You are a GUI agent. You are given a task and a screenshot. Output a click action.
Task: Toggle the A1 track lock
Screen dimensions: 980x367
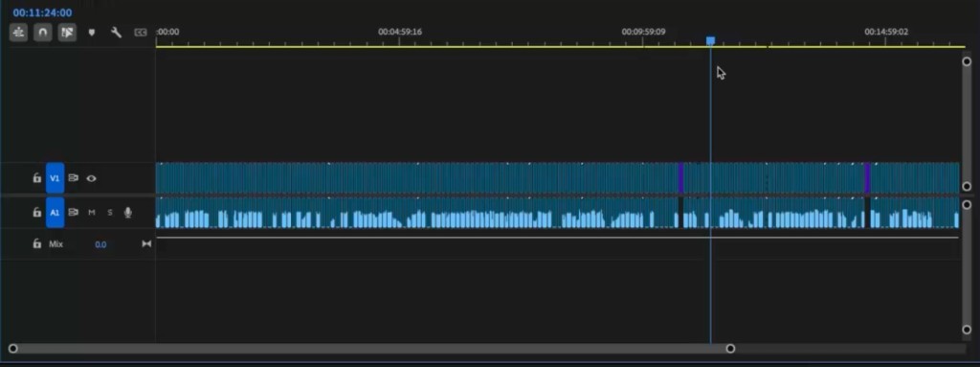[37, 213]
